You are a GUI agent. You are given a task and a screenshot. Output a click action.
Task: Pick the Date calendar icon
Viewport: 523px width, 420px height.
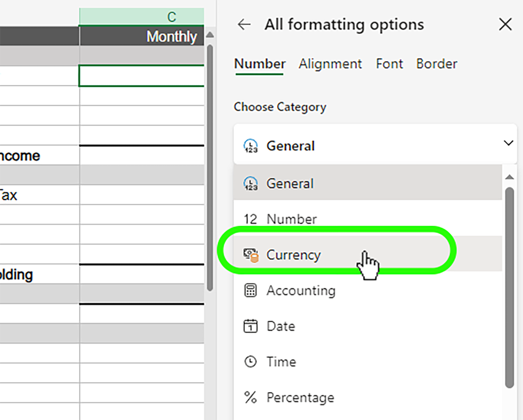click(251, 326)
